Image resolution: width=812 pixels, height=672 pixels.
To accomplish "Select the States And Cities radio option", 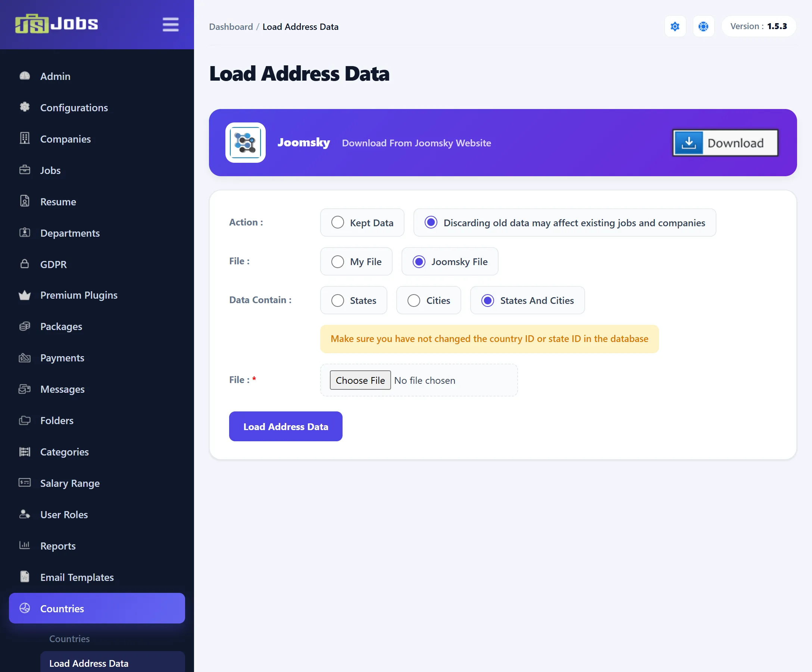I will tap(527, 300).
